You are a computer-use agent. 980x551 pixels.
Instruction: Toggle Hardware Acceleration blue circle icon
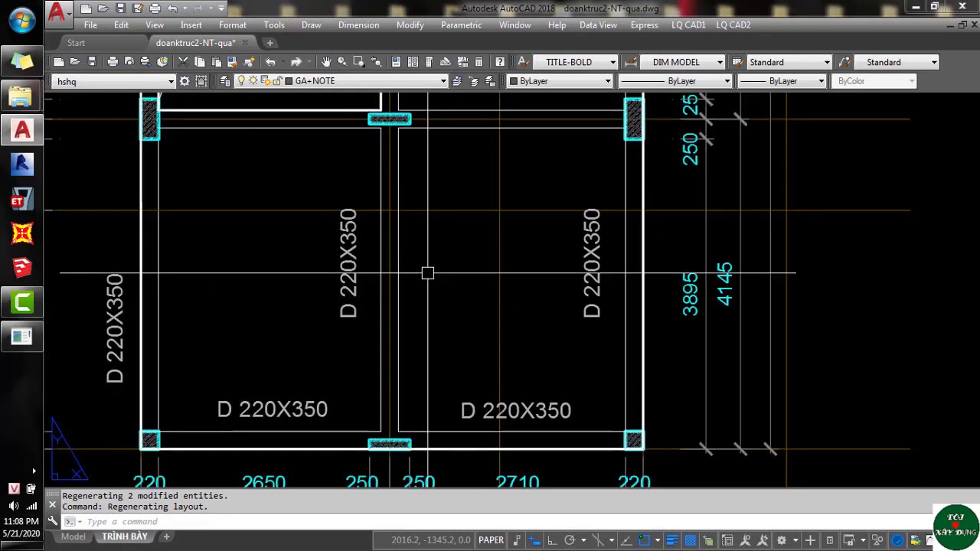897,540
